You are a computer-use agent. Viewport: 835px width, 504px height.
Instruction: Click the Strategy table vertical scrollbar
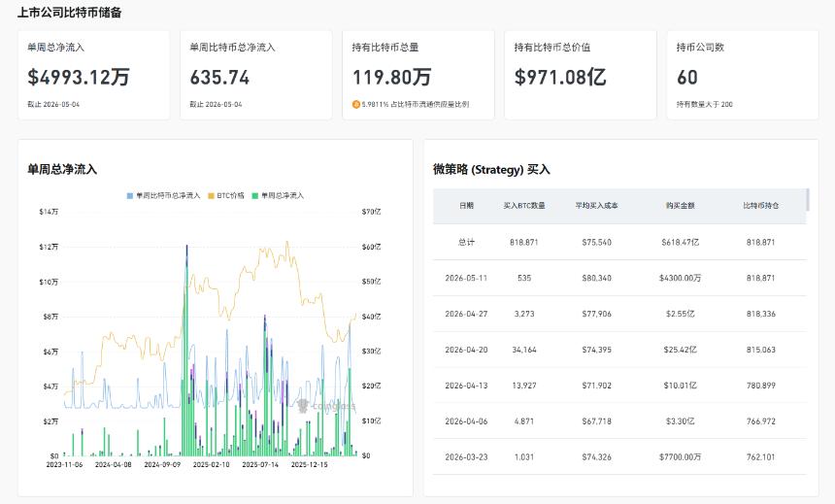[x=808, y=200]
